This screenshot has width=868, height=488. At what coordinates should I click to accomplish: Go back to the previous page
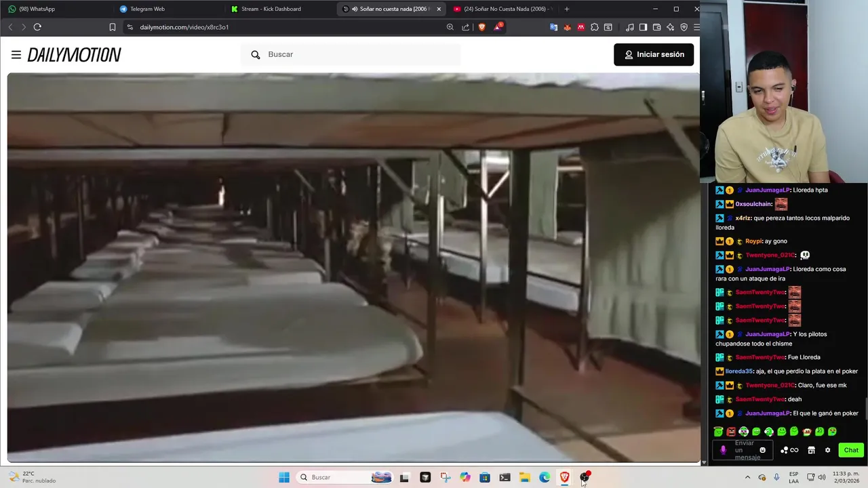click(x=10, y=27)
